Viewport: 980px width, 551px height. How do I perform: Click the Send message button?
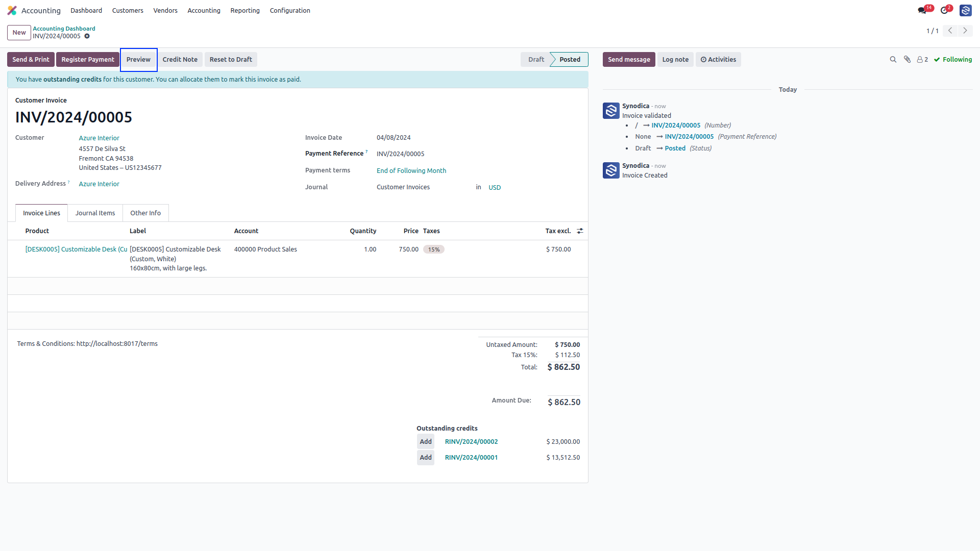click(x=629, y=60)
